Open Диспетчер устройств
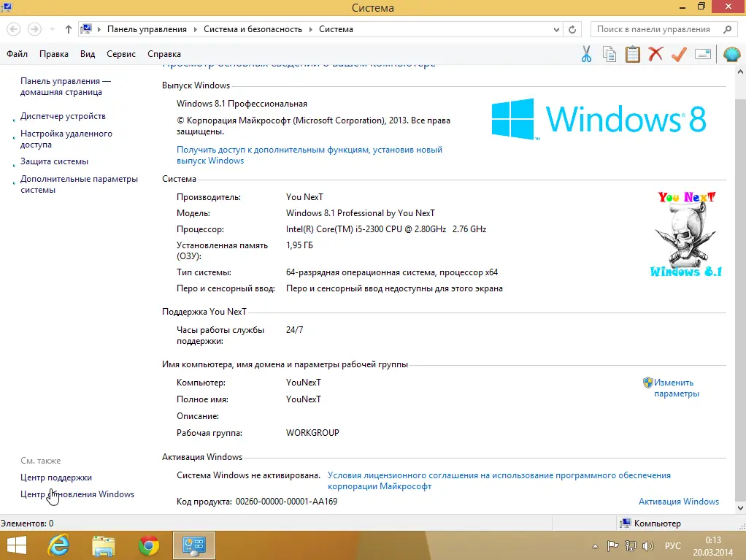The width and height of the screenshot is (746, 560). [63, 116]
